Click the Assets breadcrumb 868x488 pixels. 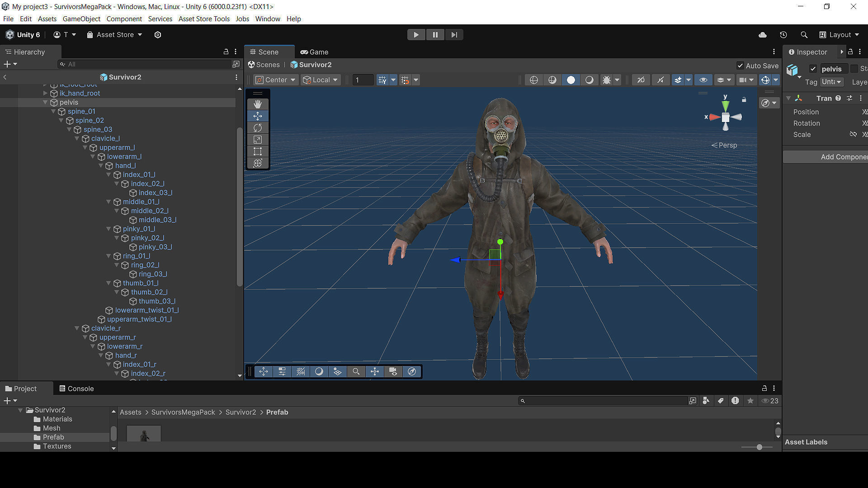point(130,412)
